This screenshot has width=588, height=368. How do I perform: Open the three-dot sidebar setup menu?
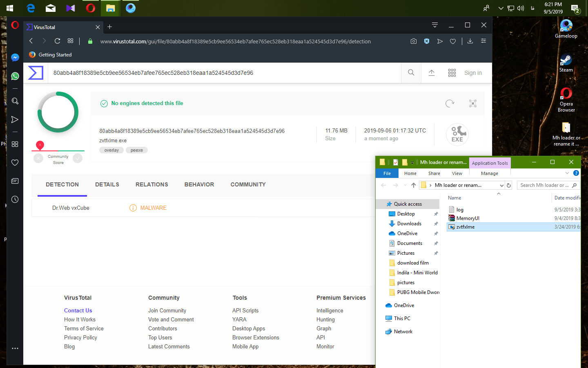(15, 348)
